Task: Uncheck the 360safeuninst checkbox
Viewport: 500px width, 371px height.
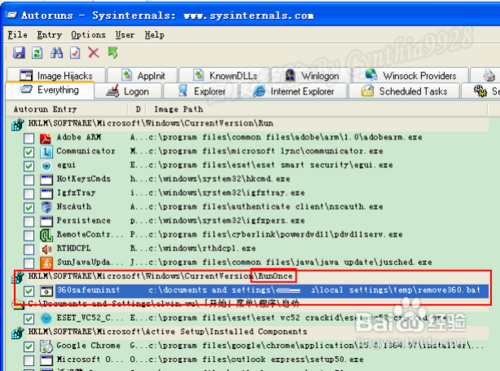Action: 29,291
